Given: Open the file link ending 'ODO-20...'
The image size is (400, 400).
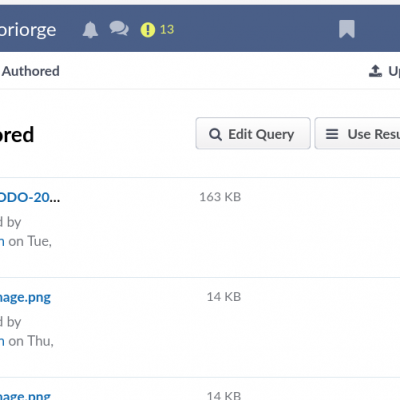Looking at the screenshot, I should click(x=30, y=197).
